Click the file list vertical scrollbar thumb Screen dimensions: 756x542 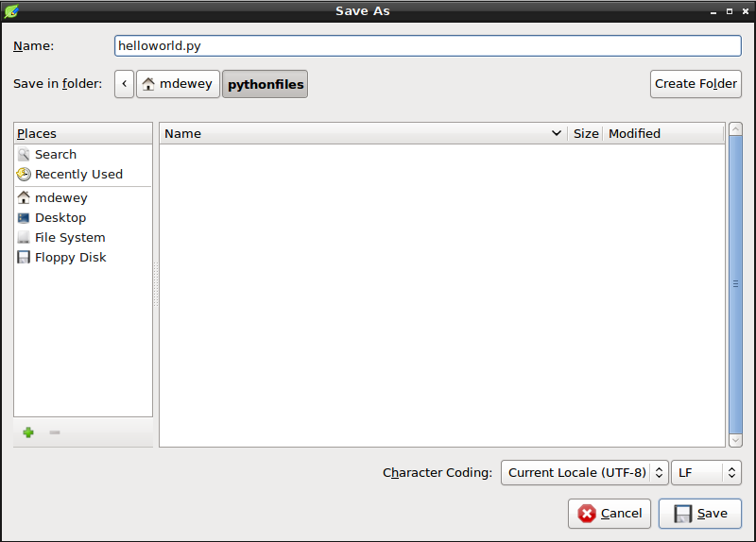[735, 284]
